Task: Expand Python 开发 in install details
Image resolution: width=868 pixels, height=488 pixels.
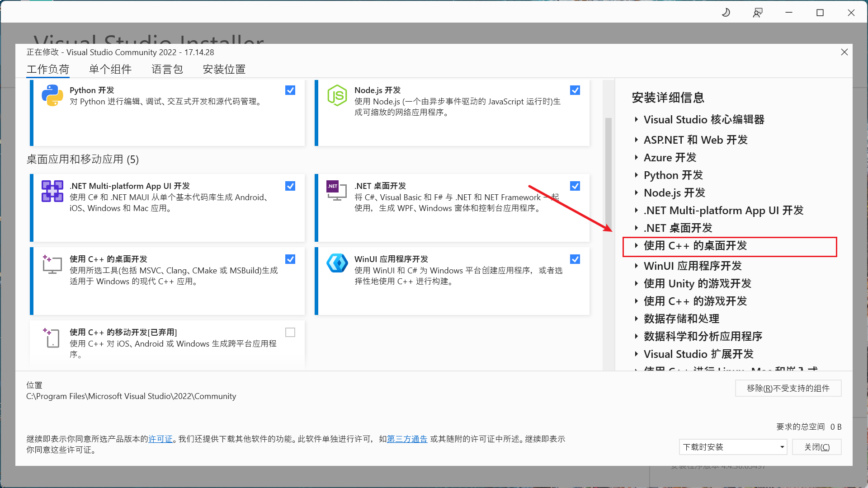Action: (636, 175)
